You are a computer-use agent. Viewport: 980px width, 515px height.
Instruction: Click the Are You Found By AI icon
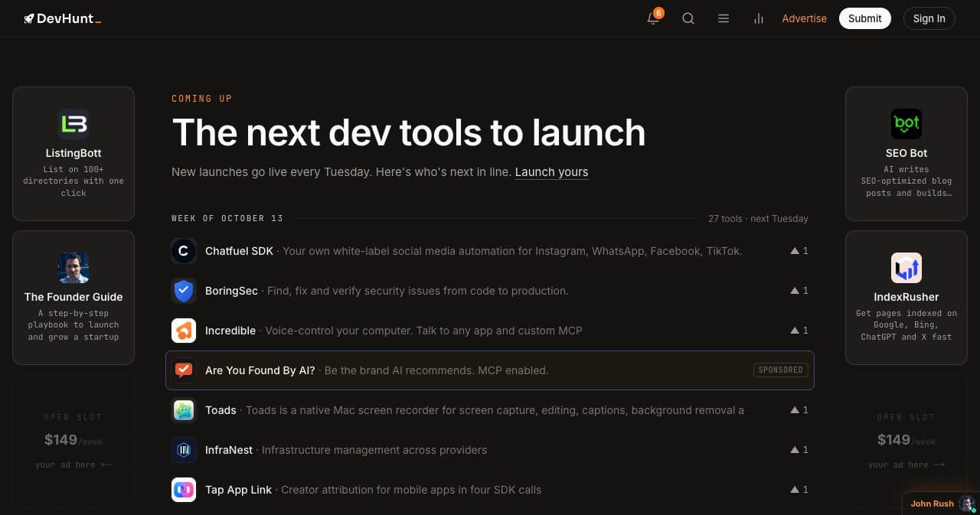tap(184, 370)
